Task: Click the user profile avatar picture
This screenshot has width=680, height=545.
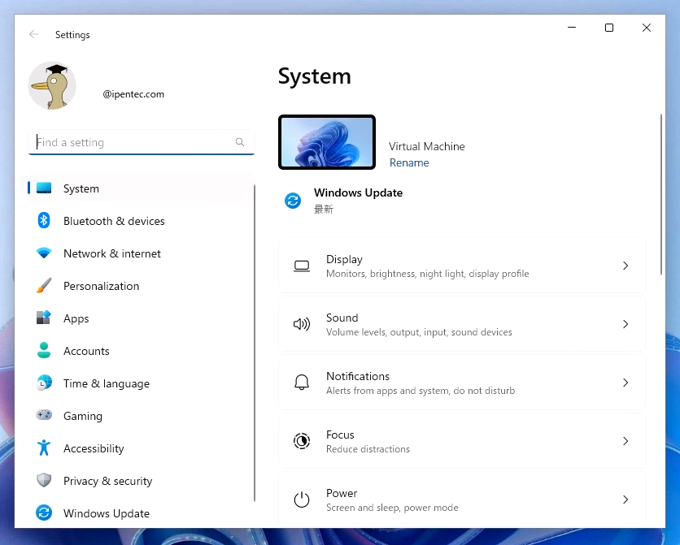Action: [x=52, y=85]
